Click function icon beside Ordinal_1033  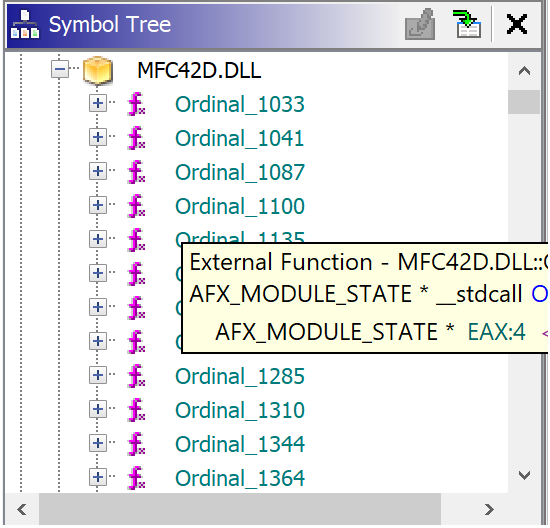pyautogui.click(x=136, y=104)
